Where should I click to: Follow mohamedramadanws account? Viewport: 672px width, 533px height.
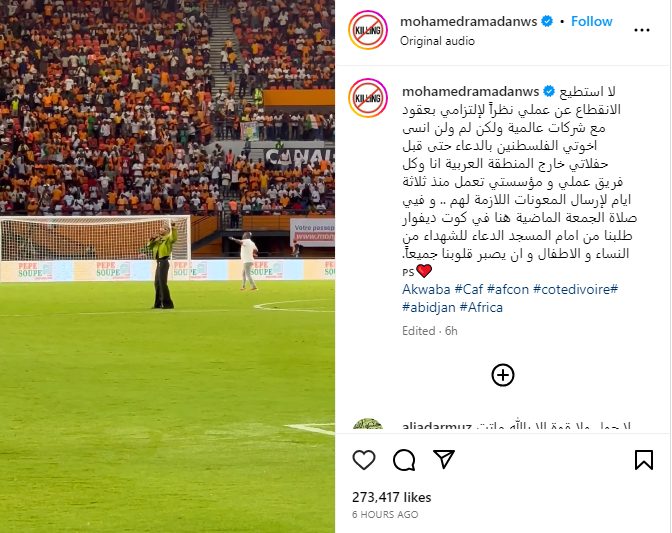point(591,21)
